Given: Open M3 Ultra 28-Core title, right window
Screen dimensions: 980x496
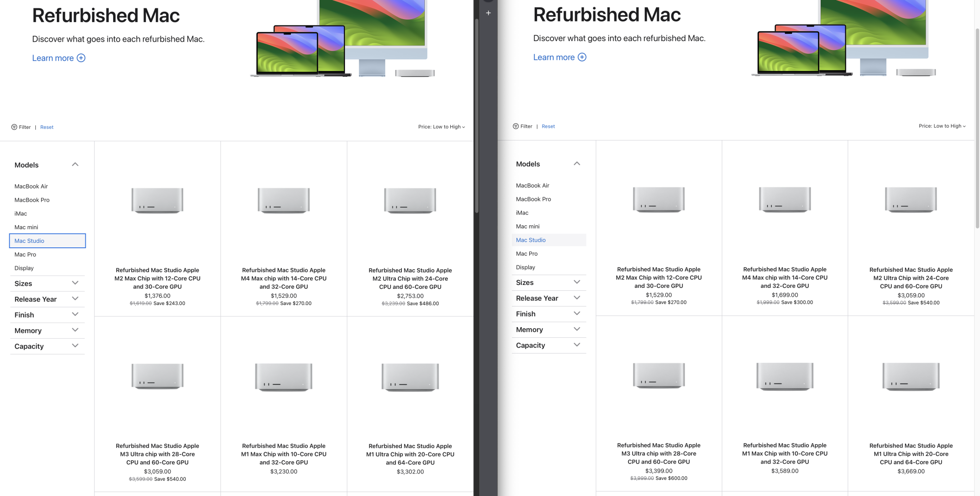Looking at the screenshot, I should pos(659,453).
